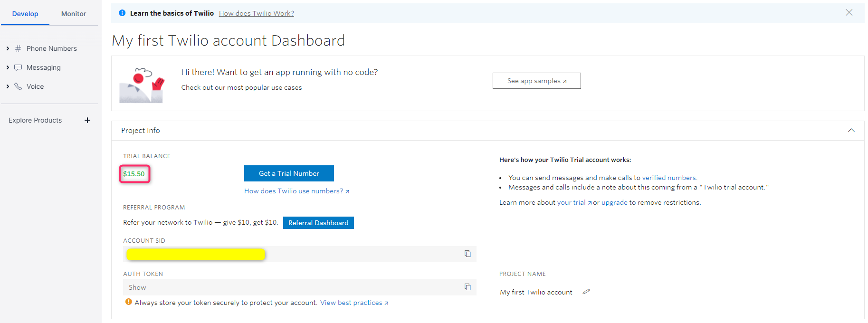868x323 pixels.
Task: Click the upgrade link
Action: (614, 202)
